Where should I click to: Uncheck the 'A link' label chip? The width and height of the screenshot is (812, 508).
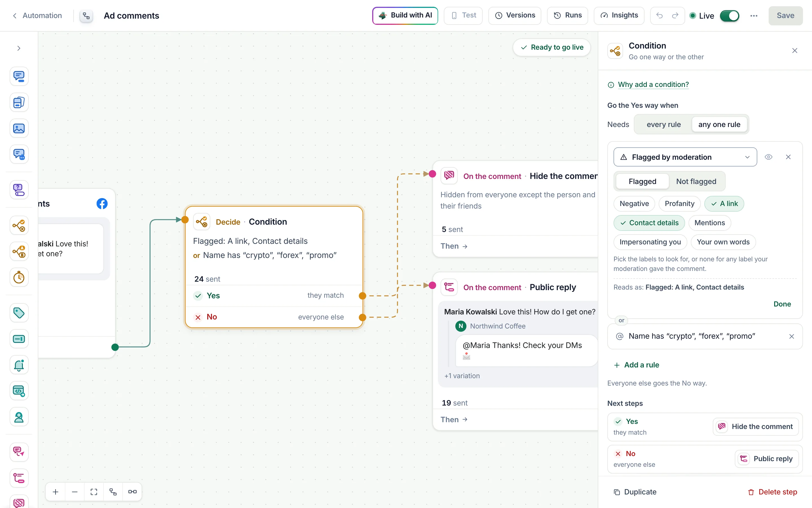(x=724, y=203)
